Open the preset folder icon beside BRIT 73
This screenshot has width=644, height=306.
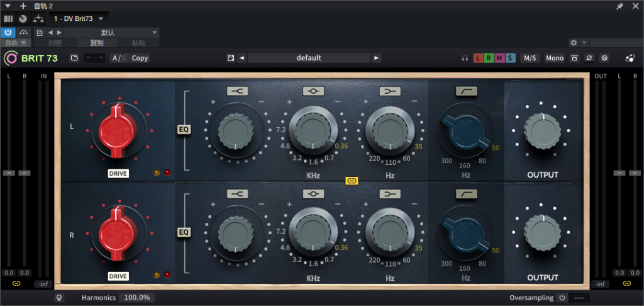pos(74,58)
